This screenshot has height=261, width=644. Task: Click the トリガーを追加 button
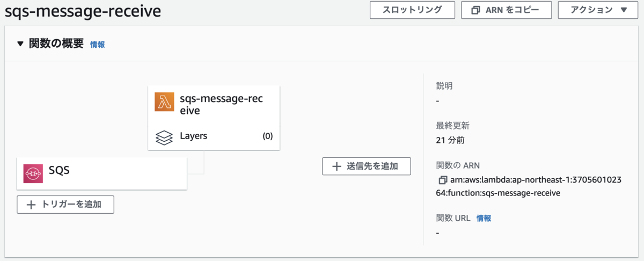click(x=65, y=205)
